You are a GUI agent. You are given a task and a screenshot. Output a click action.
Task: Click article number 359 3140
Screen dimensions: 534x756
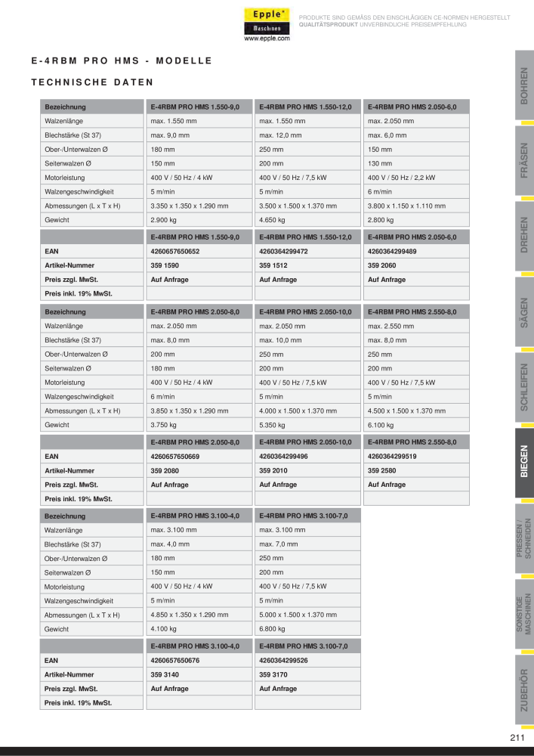(x=165, y=674)
